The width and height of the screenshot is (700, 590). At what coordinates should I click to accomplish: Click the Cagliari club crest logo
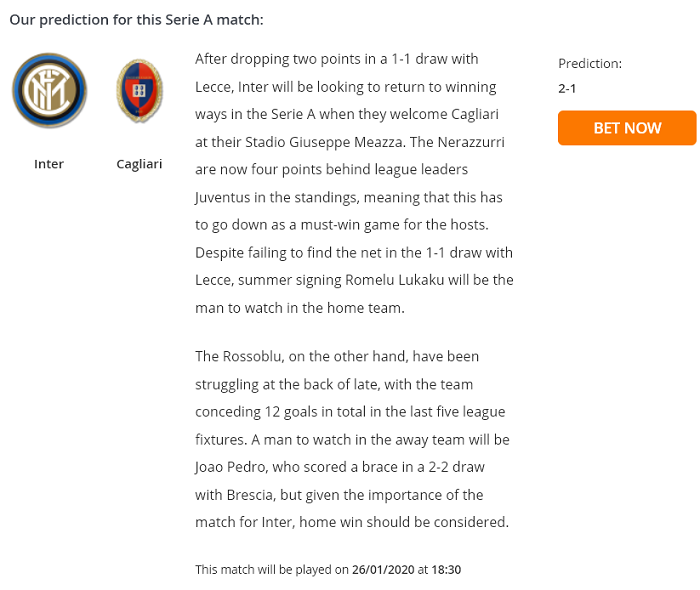(x=138, y=92)
